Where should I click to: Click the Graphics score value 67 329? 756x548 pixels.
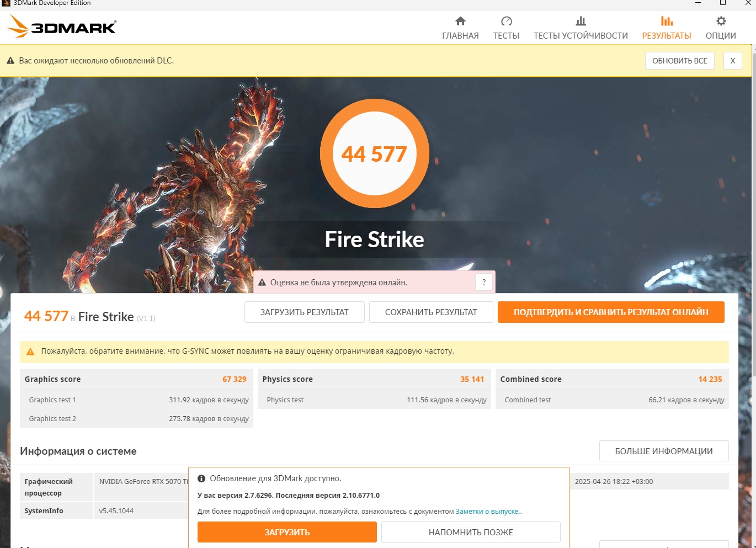pyautogui.click(x=235, y=379)
